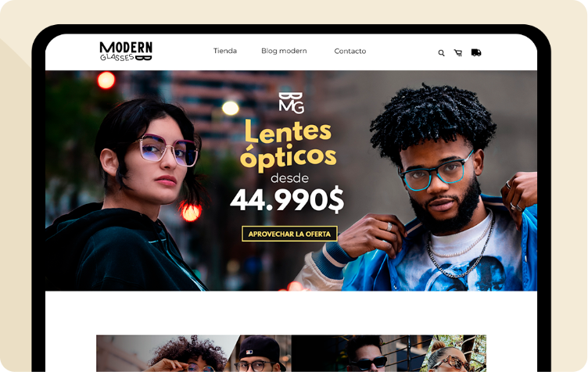The height and width of the screenshot is (372, 588).
Task: Click the blurred red light at banner top-left
Action: click(x=106, y=80)
